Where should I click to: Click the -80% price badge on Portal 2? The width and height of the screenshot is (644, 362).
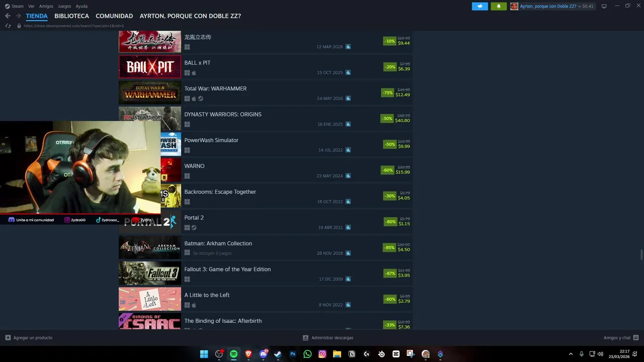click(390, 222)
